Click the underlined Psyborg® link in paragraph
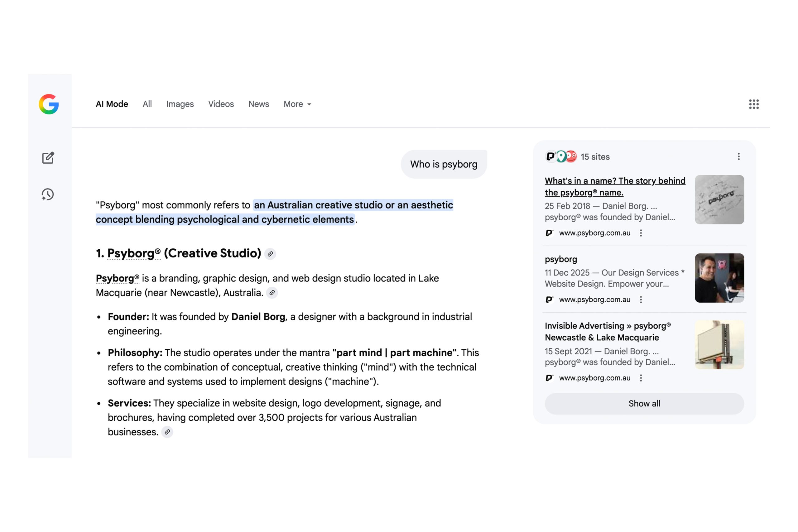 pos(117,279)
